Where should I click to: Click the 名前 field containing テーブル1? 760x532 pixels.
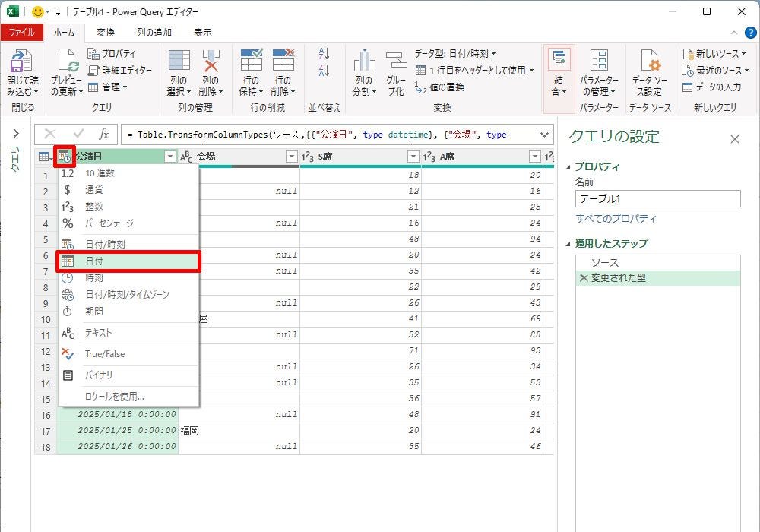point(657,198)
